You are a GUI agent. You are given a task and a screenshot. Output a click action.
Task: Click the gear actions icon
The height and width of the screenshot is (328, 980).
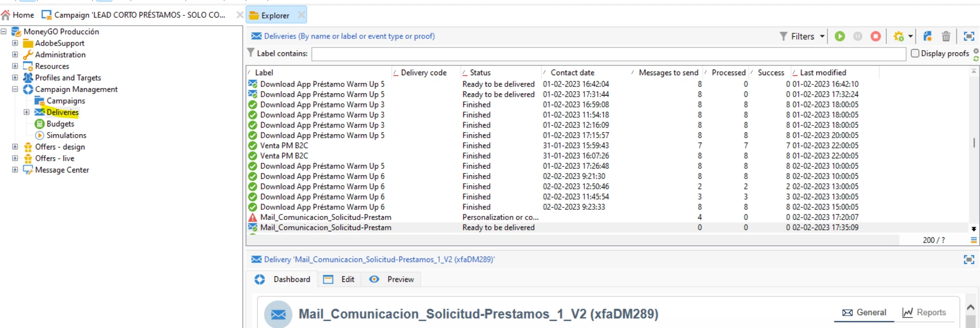coord(899,36)
